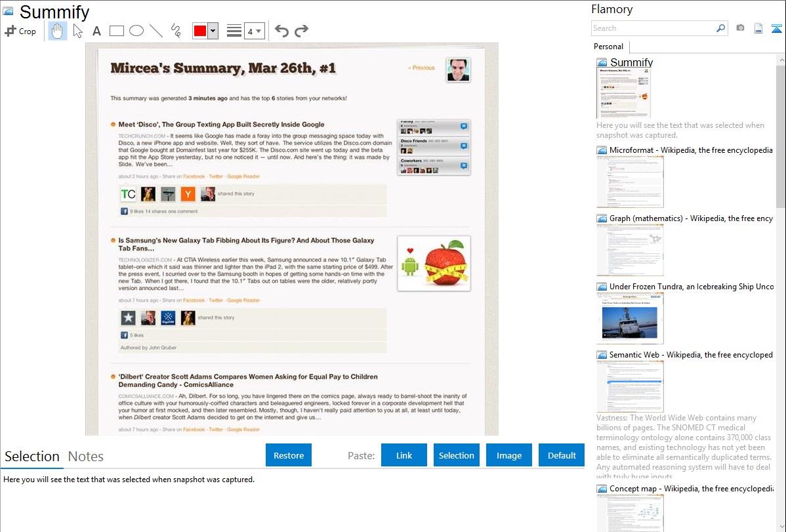Open the Concept map snapshot thumbnail
This screenshot has width=786, height=532.
point(630,512)
